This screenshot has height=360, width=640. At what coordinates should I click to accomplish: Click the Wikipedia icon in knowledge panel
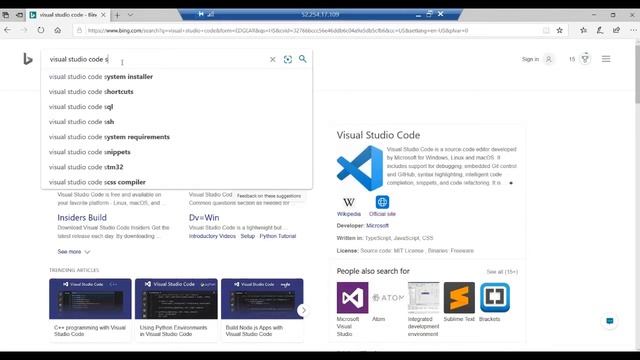click(349, 202)
